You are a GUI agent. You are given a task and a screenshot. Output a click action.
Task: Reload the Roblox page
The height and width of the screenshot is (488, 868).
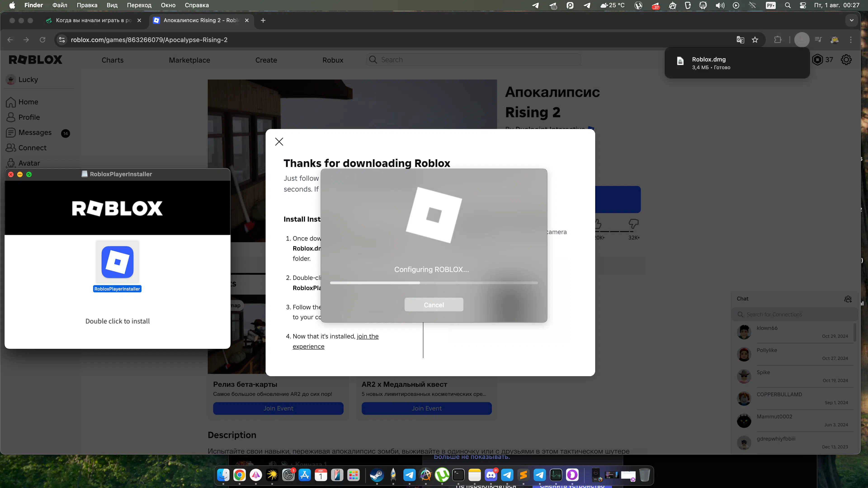tap(42, 40)
